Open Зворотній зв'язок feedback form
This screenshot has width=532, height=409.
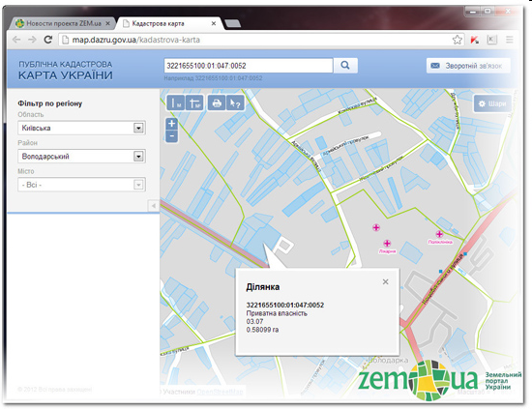468,66
